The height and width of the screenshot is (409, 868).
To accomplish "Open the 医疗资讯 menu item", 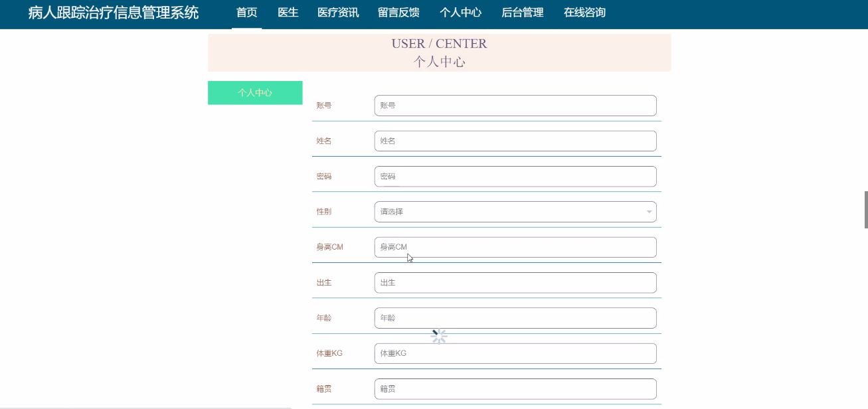I will 338,13.
